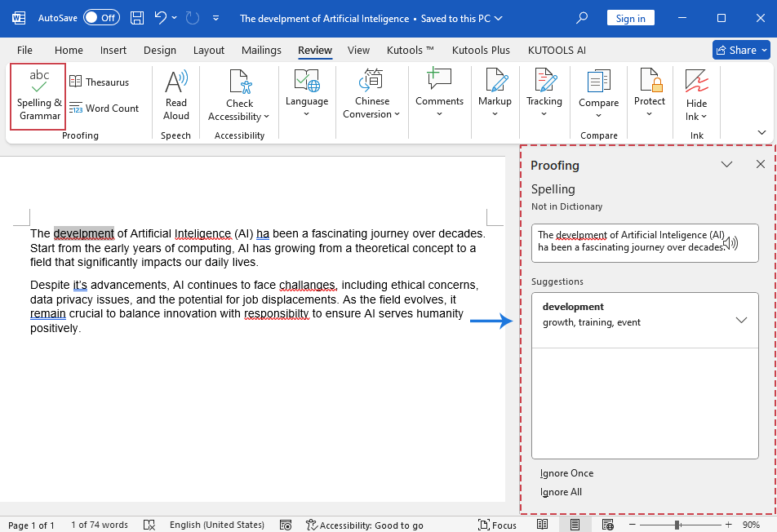Screen dimensions: 777x532
Task: Click Ignore Once
Action: 567,473
